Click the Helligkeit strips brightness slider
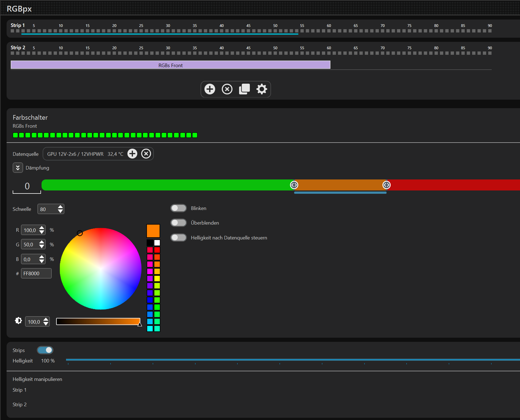This screenshot has height=420, width=520. click(x=293, y=360)
